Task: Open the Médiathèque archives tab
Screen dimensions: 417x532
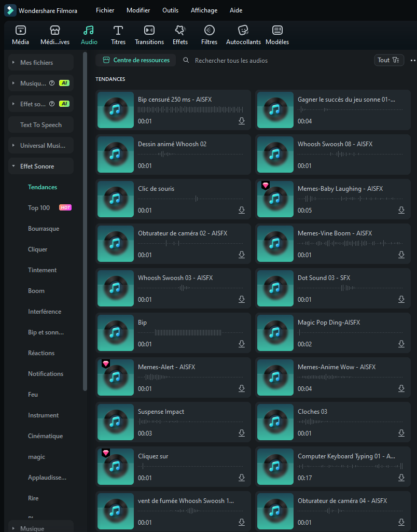Action: pyautogui.click(x=54, y=35)
